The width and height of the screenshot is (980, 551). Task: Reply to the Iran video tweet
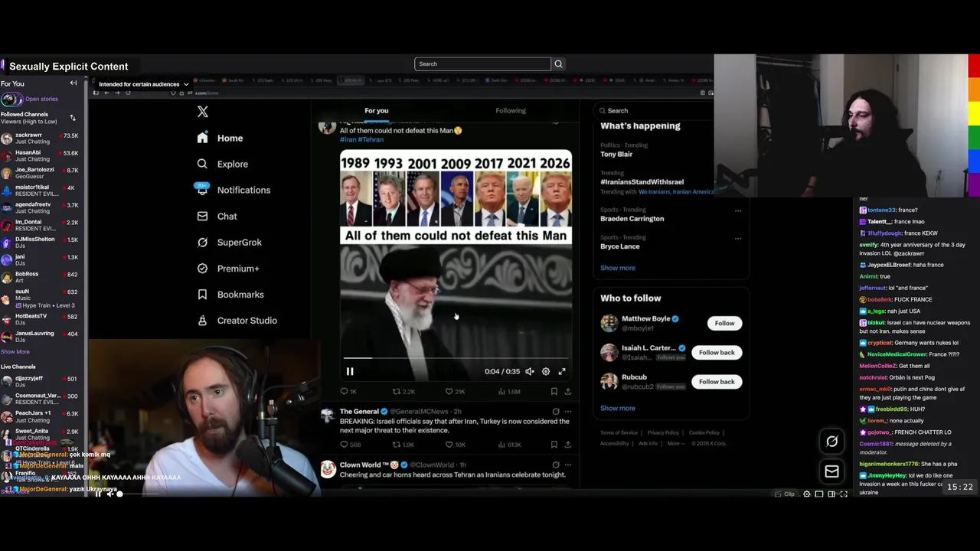click(x=348, y=391)
